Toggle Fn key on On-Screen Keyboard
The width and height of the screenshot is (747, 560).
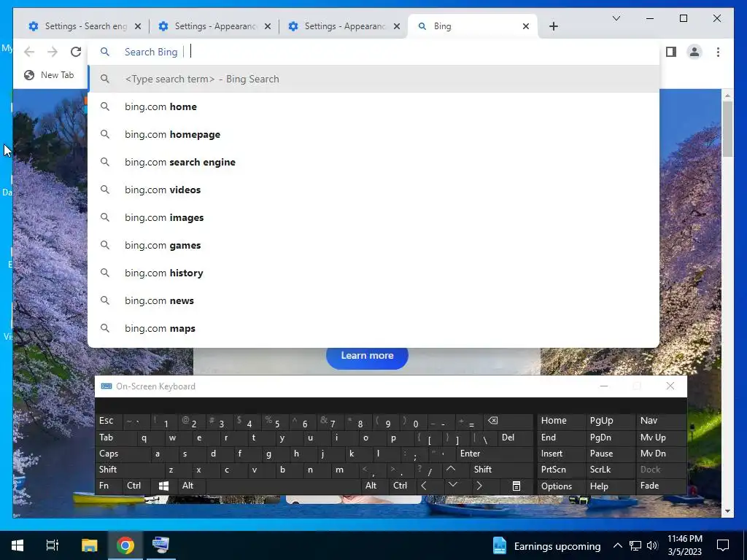point(109,486)
